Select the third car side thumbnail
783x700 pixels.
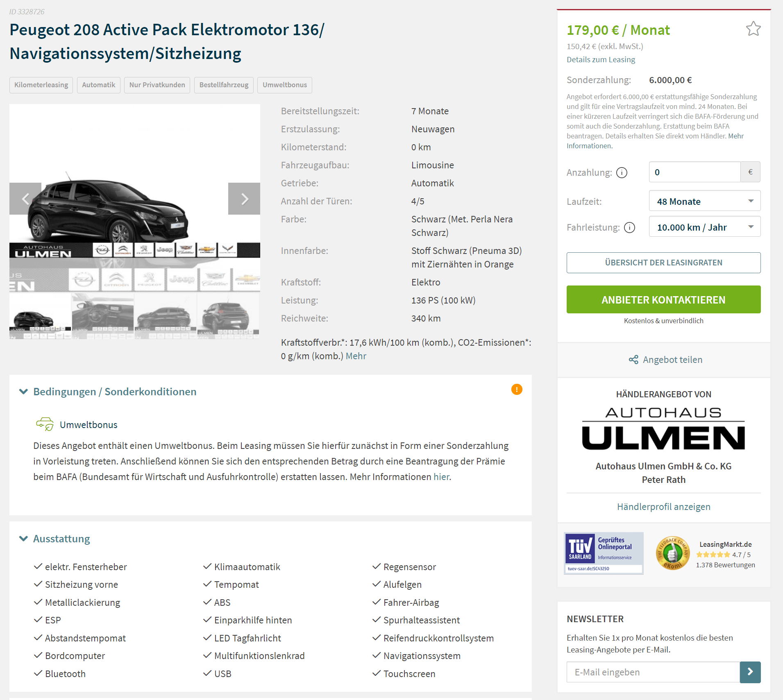pyautogui.click(x=166, y=316)
